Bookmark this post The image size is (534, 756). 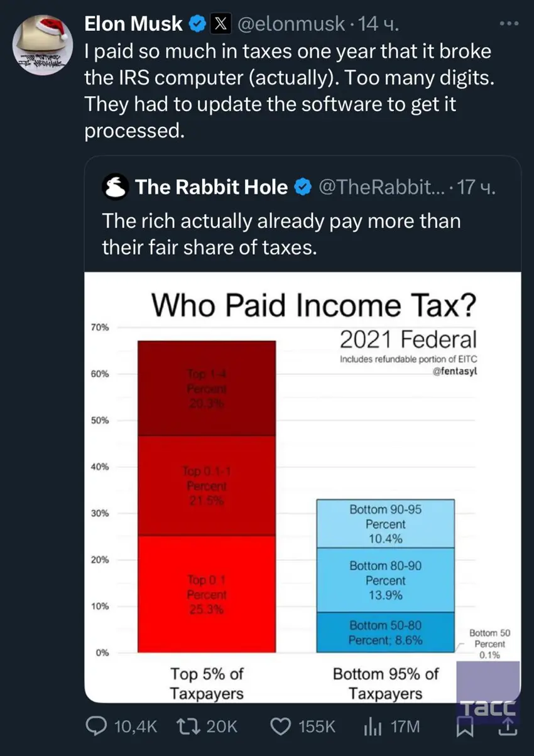tap(464, 728)
